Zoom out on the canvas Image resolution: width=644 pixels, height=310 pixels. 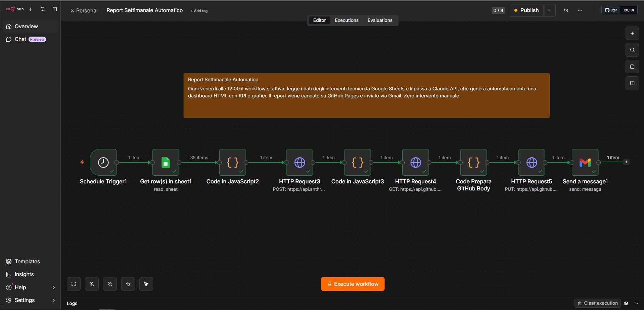point(110,284)
